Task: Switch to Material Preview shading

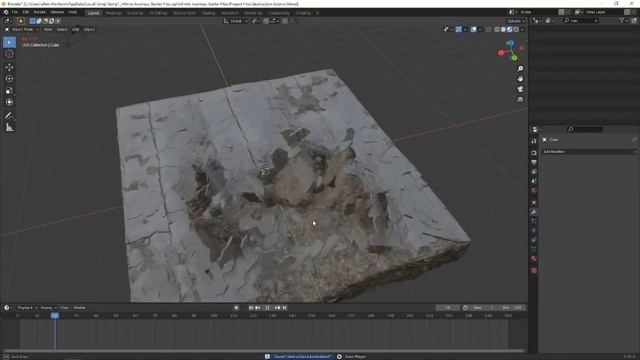Action: tap(510, 29)
